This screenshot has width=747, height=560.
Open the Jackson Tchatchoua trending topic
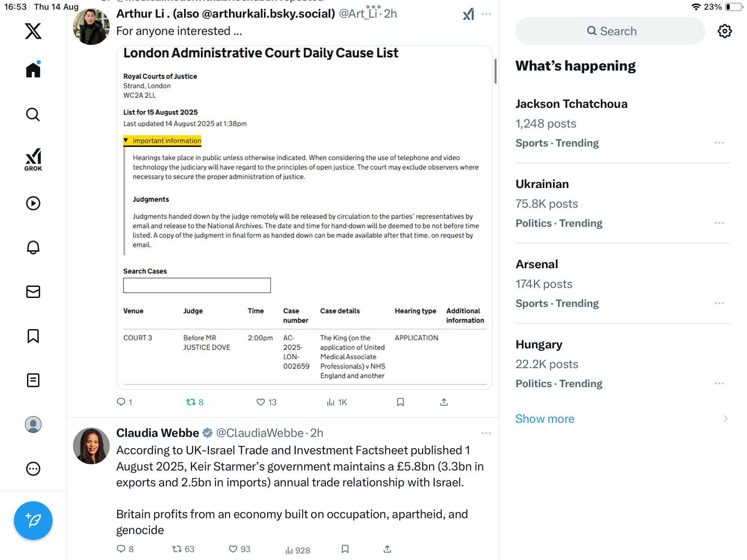pos(571,104)
